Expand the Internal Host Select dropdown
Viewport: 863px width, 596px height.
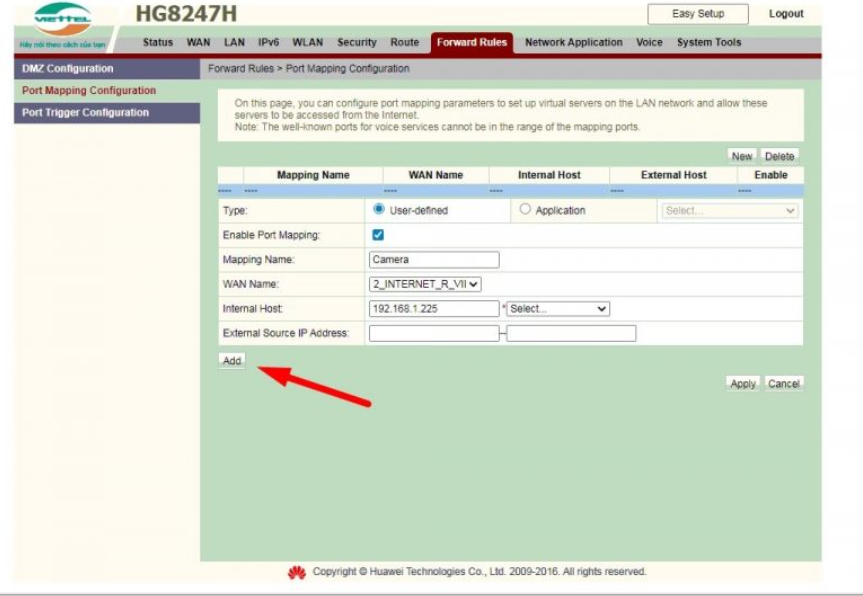558,309
